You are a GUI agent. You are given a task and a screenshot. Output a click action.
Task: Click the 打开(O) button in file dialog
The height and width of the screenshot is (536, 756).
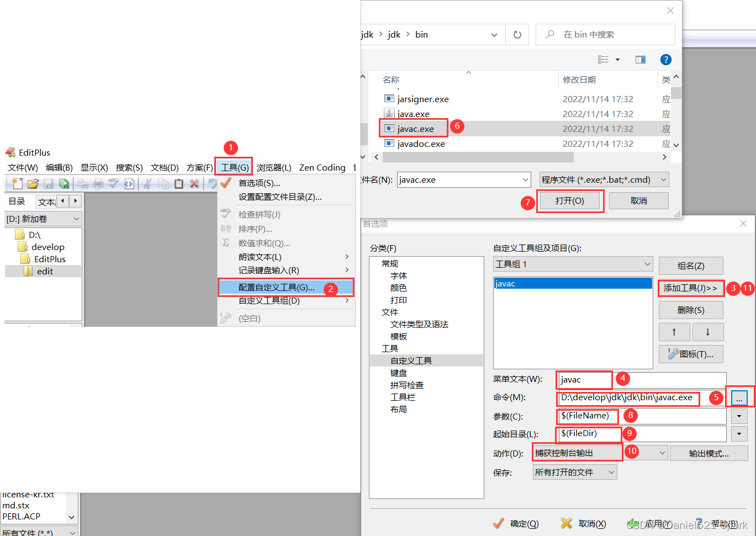click(570, 201)
